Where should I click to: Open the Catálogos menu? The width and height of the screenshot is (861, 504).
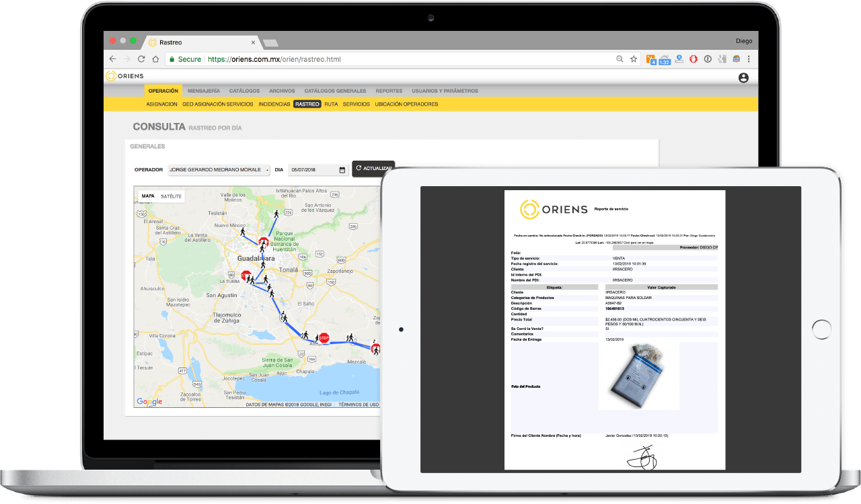tap(244, 91)
